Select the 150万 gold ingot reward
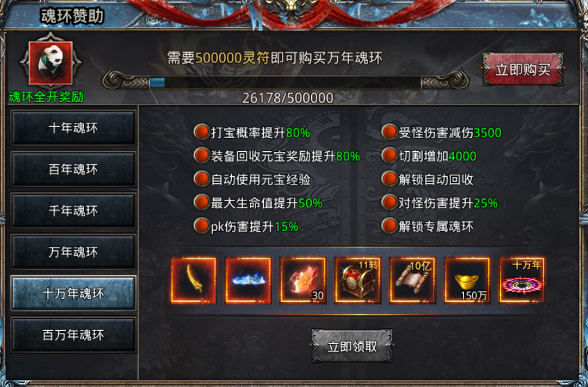Viewport: 588px width, 387px height. coord(467,280)
